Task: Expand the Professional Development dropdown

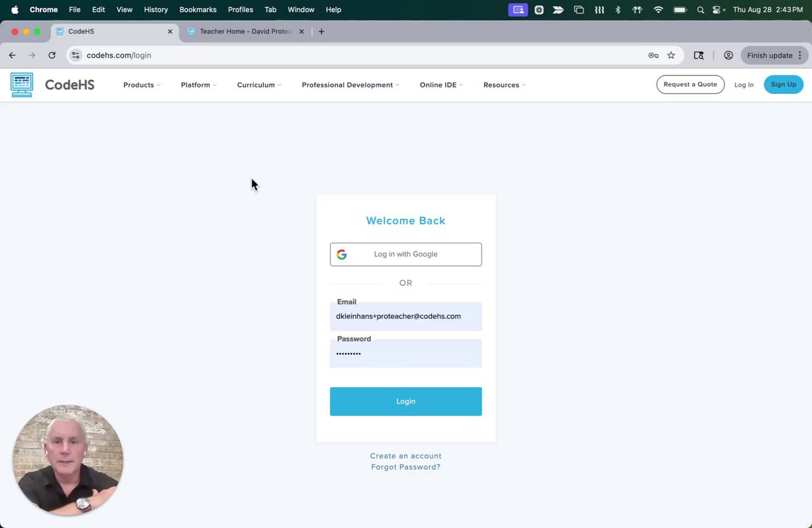Action: tap(351, 85)
